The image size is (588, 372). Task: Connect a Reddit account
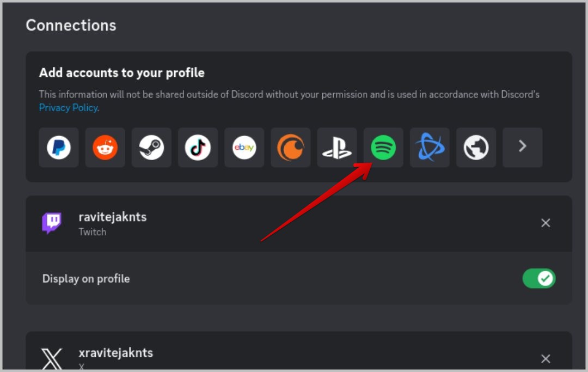tap(105, 148)
